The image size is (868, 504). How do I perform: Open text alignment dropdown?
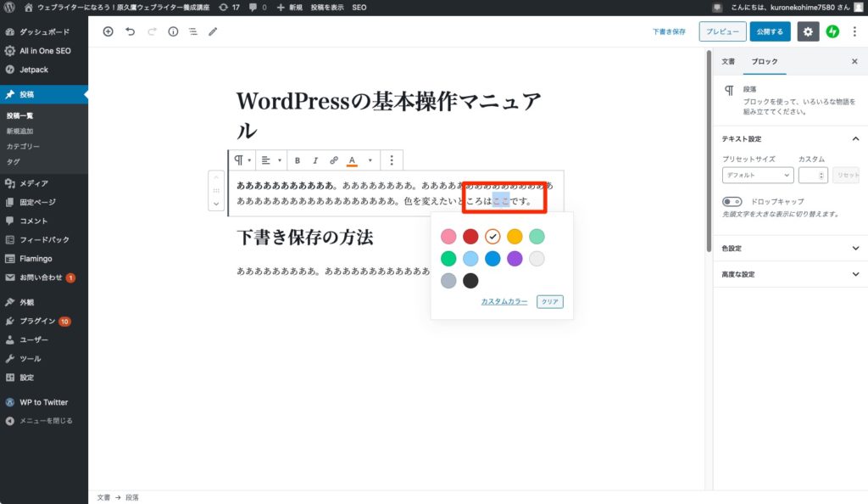click(271, 160)
